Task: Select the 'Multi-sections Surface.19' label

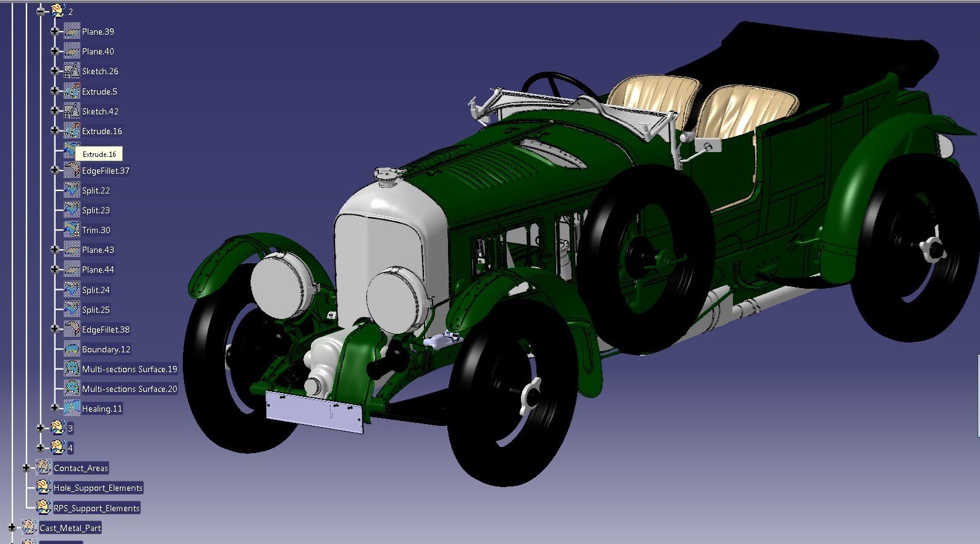Action: (130, 369)
